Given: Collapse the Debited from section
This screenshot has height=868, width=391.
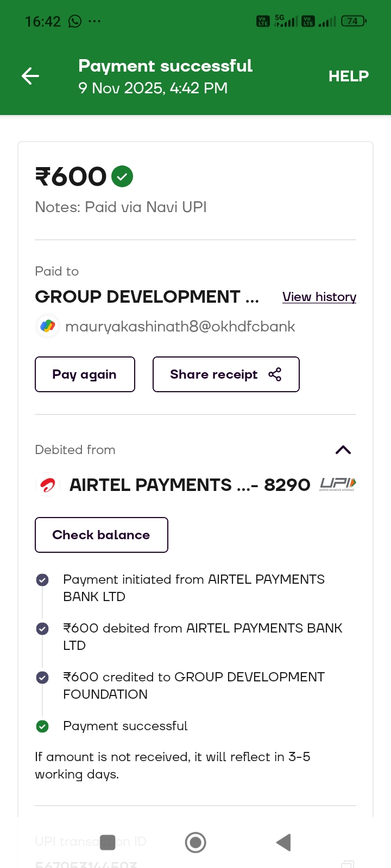Looking at the screenshot, I should pyautogui.click(x=343, y=450).
